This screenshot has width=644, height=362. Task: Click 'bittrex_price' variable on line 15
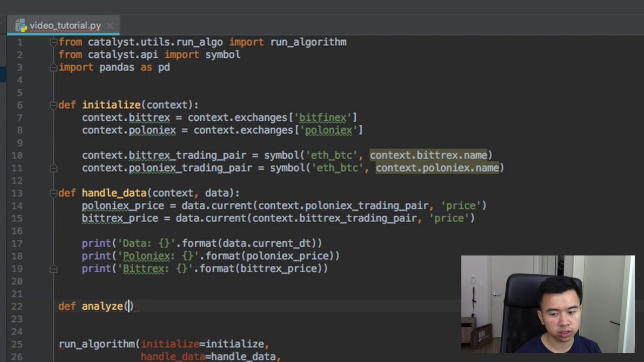coord(120,218)
